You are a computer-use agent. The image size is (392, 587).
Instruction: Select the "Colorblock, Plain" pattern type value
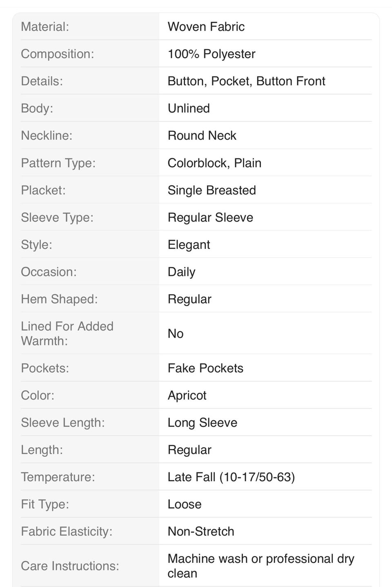(214, 163)
